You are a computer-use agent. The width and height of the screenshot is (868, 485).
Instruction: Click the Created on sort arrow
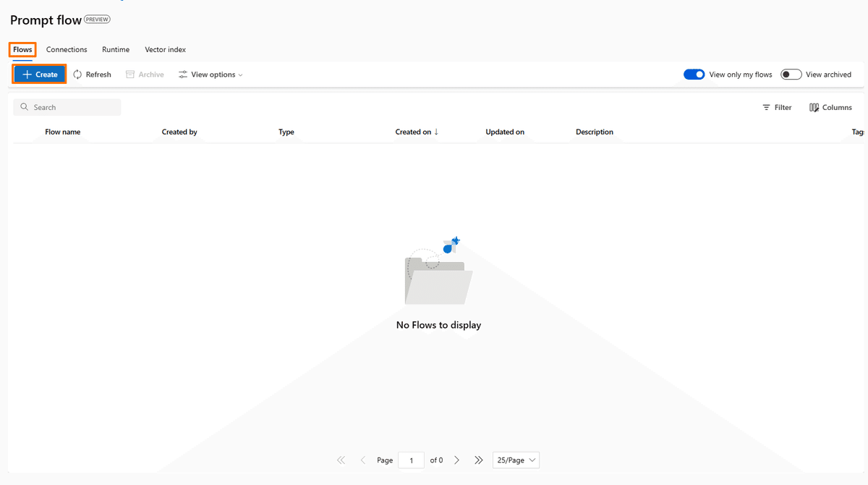coord(438,132)
